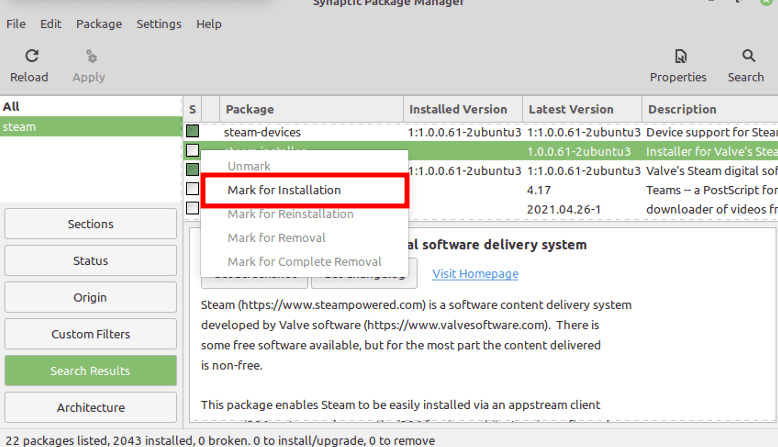Screen dimensions: 778x447
Task: Click the Sections filter button
Action: [x=90, y=224]
